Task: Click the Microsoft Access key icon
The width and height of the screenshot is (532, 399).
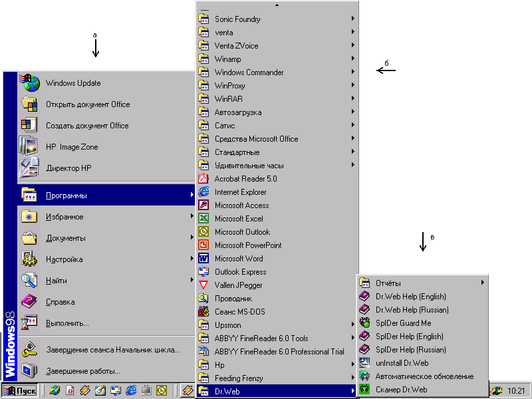Action: coord(203,205)
